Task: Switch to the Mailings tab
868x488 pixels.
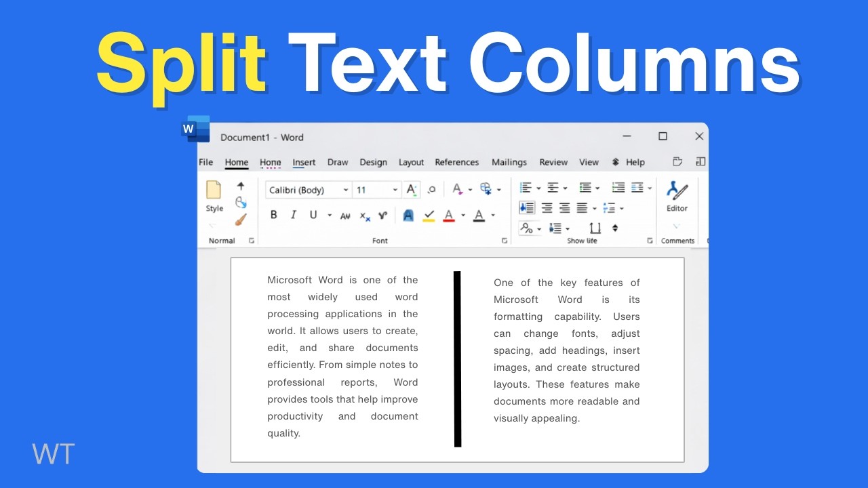Action: 509,163
